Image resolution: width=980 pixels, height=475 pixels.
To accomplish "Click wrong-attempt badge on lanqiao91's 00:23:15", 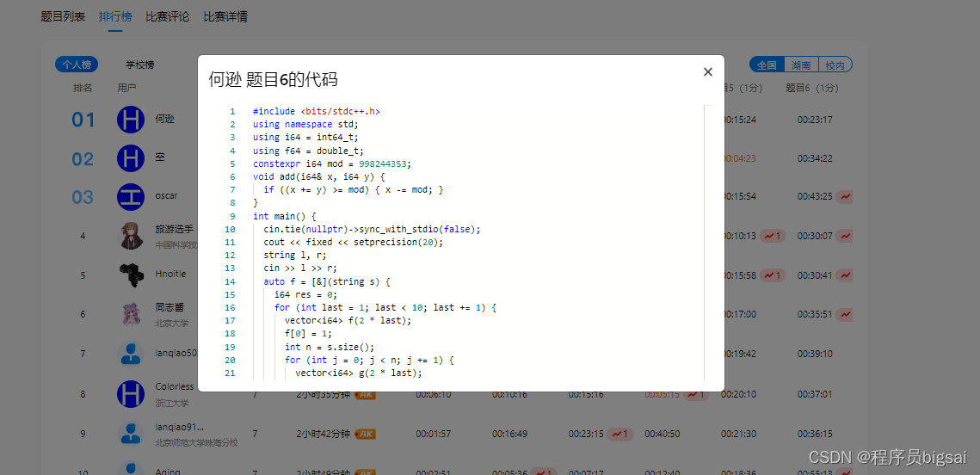I will point(620,434).
